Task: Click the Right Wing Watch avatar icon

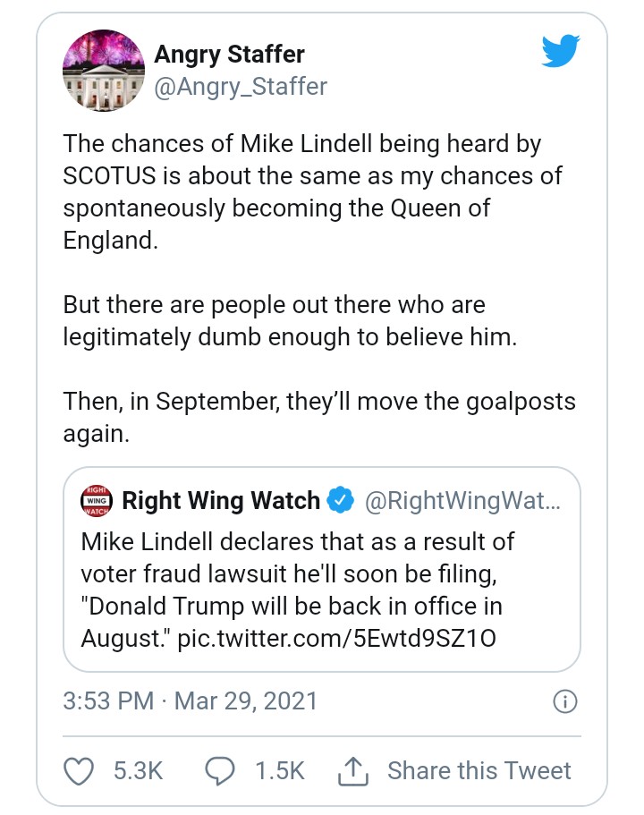Action: coord(95,501)
